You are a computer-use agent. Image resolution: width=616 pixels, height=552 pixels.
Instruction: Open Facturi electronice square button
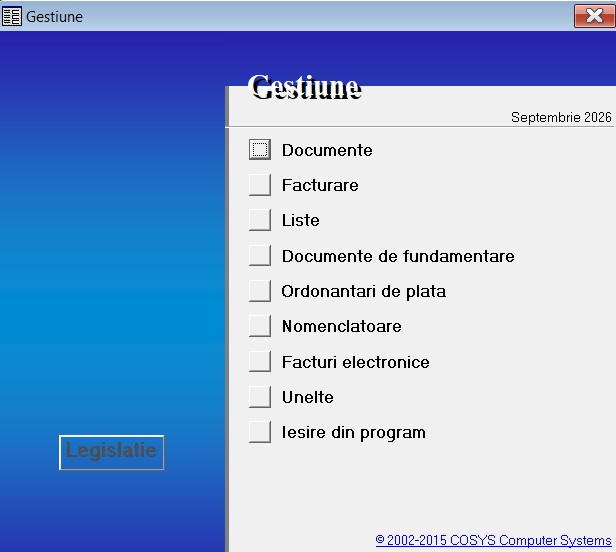tap(260, 361)
